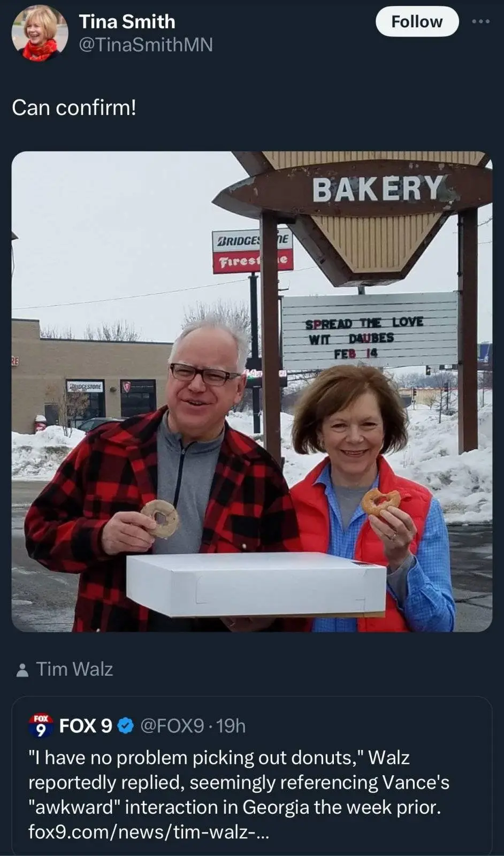Open the Tina Smith display name

click(127, 21)
